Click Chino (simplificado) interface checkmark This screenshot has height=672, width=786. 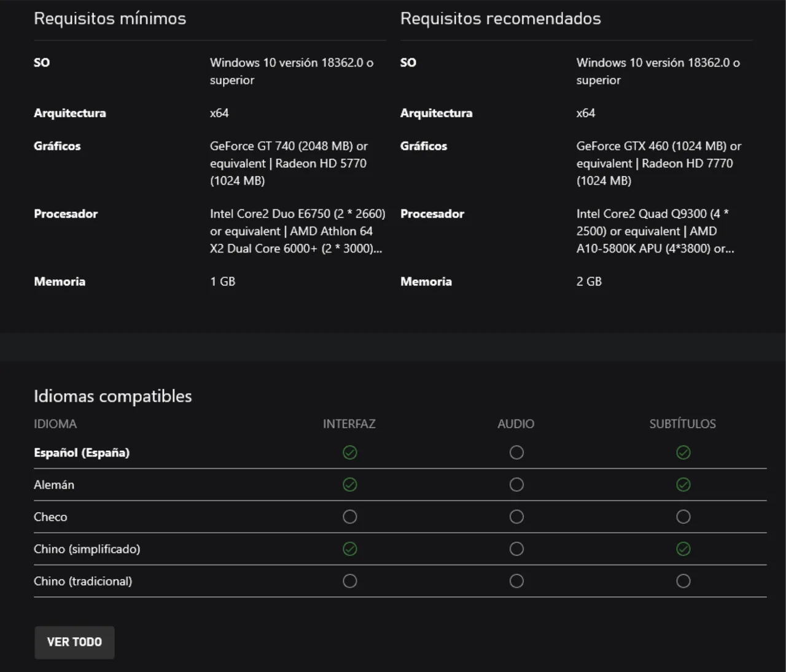350,549
